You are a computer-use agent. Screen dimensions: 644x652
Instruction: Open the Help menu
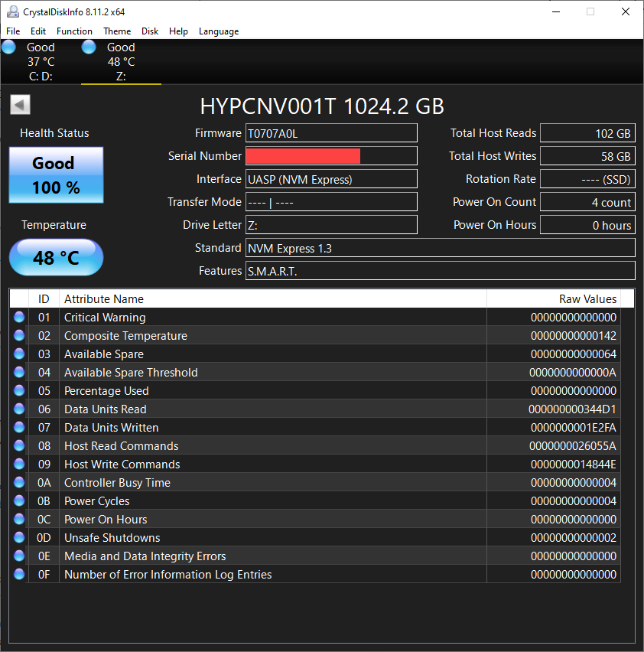[x=178, y=31]
